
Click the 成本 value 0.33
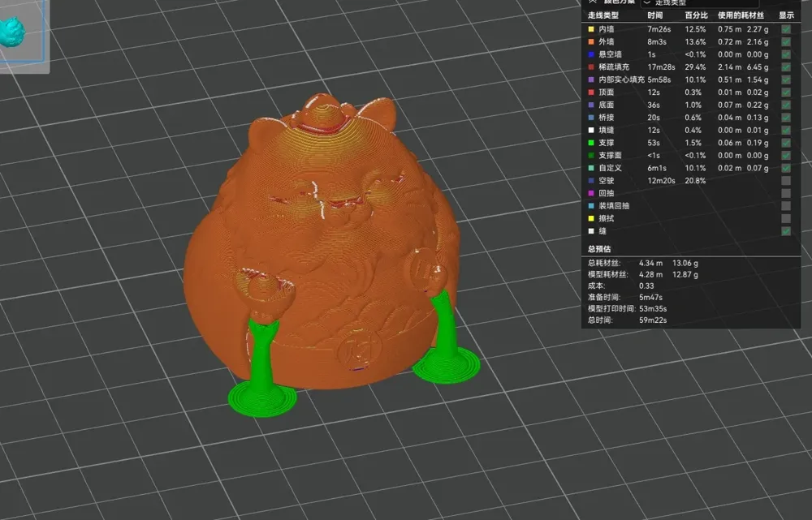pos(646,286)
